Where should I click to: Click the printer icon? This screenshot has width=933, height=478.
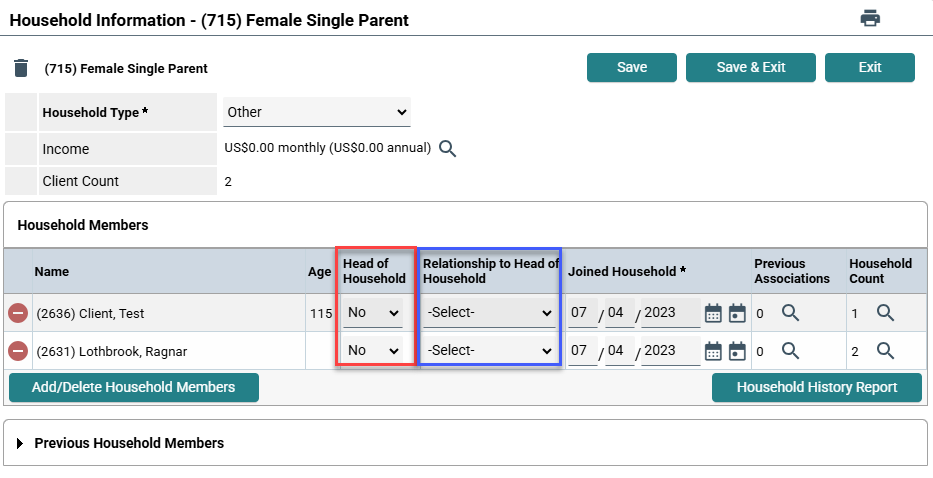[870, 17]
